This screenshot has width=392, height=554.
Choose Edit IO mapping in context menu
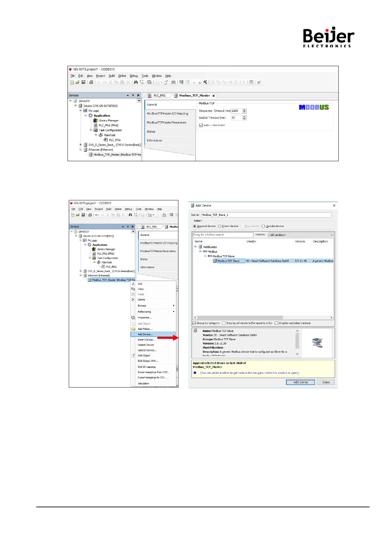pos(153,367)
